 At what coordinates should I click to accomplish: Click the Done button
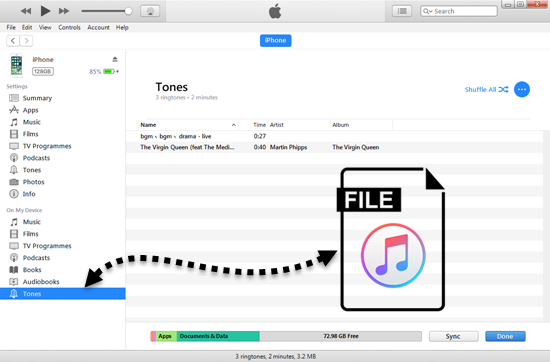pyautogui.click(x=505, y=336)
